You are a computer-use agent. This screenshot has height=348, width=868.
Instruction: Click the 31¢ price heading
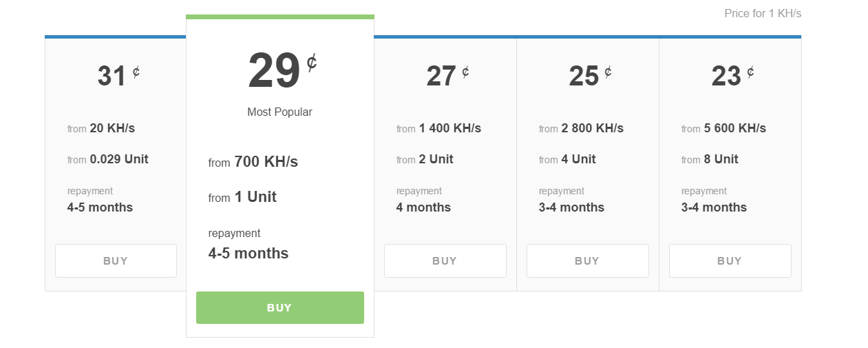coord(116,76)
